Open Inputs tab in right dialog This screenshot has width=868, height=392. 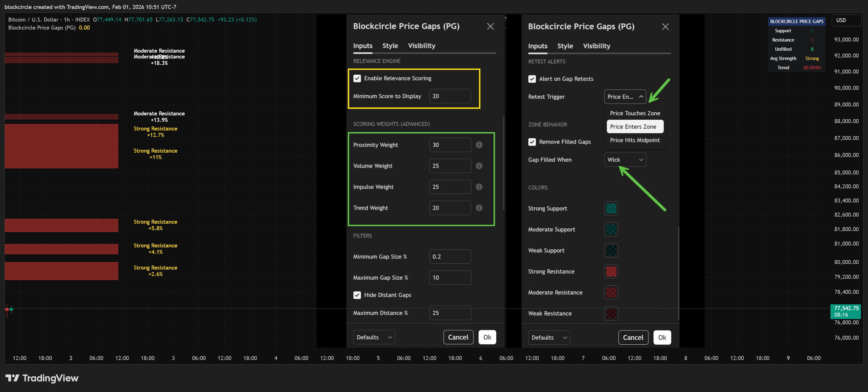click(537, 46)
